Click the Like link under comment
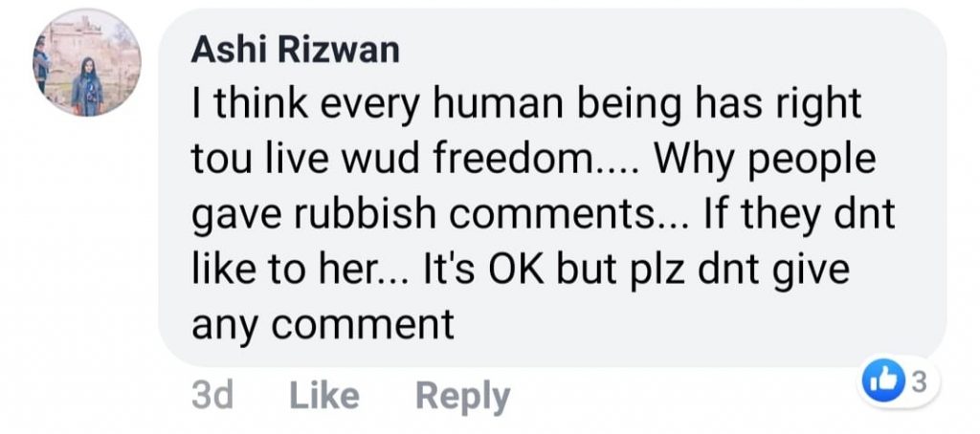Image resolution: width=980 pixels, height=434 pixels. coord(324,396)
